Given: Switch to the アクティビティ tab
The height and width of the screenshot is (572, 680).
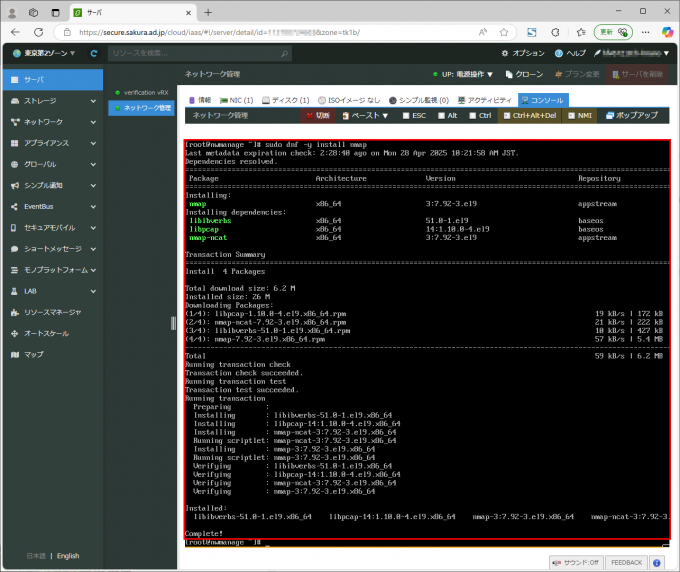Looking at the screenshot, I should point(485,100).
